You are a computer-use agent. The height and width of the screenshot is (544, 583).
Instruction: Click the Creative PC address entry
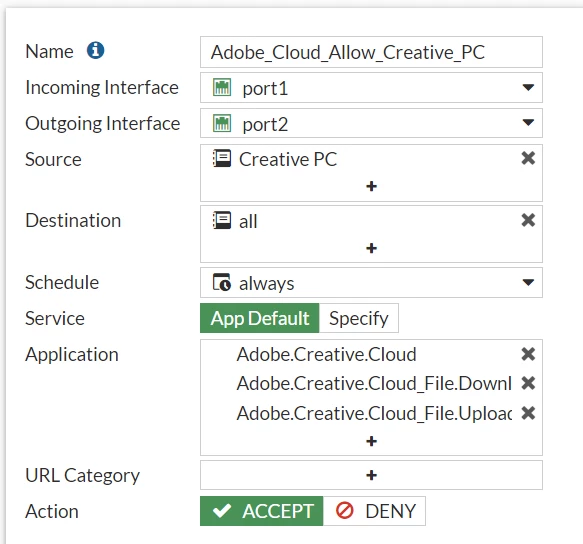[x=275, y=159]
